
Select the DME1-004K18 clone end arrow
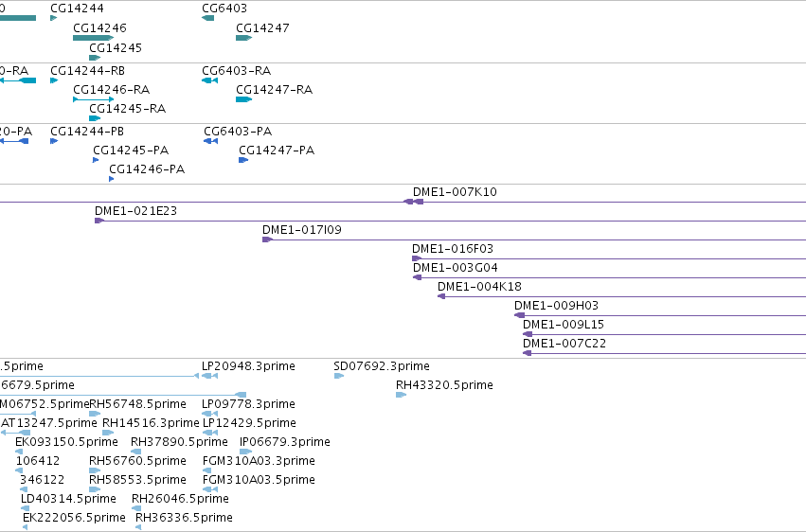[x=441, y=296]
